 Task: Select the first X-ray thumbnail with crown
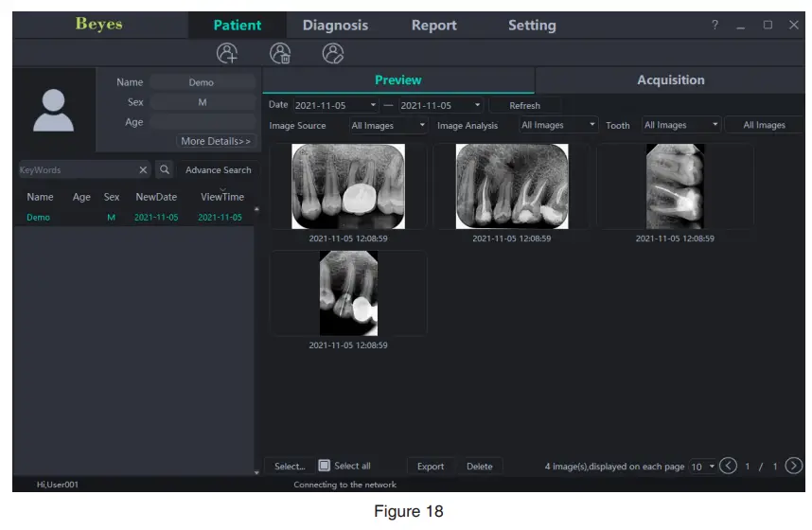click(x=347, y=186)
